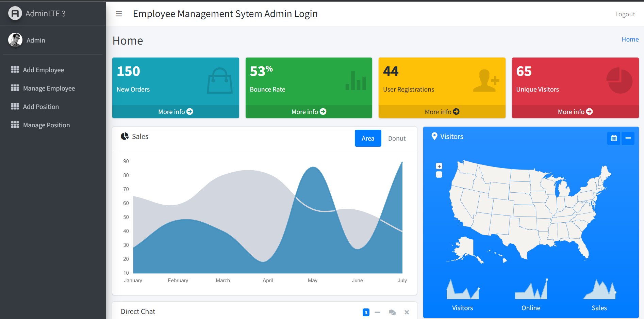The image size is (644, 319).
Task: Open Add Position from sidebar
Action: pos(40,107)
